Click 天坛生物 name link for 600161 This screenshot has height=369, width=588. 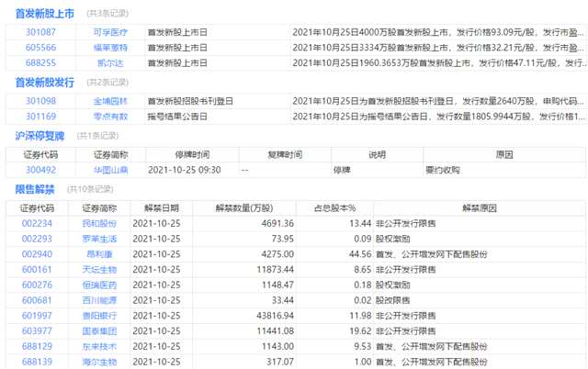pos(99,270)
